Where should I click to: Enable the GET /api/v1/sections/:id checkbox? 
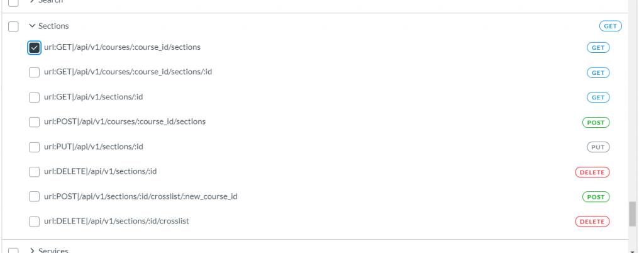coord(34,98)
